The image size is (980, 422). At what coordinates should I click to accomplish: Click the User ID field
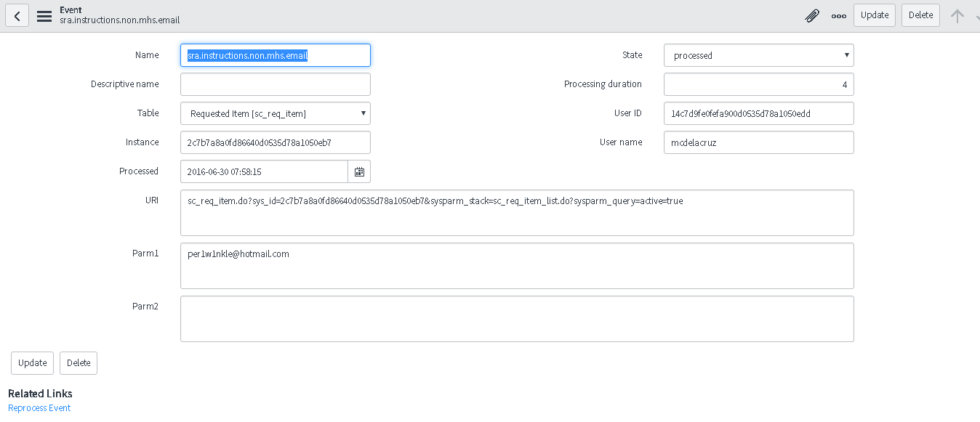pos(759,113)
